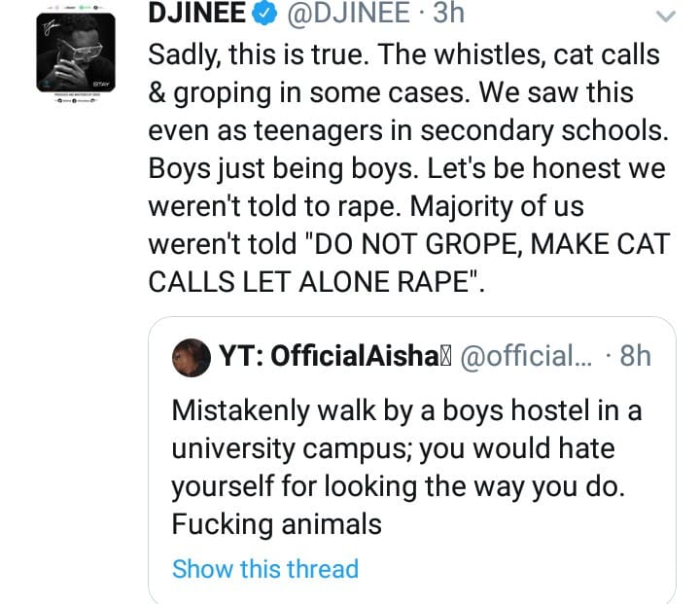Tap the OfficialAisha round avatar
Viewport: 700px width, 604px height.
click(x=188, y=356)
